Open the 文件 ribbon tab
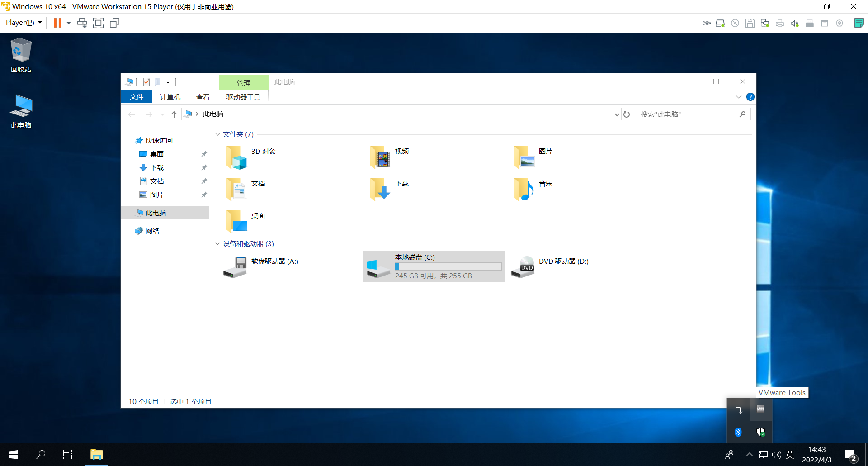 [x=137, y=97]
